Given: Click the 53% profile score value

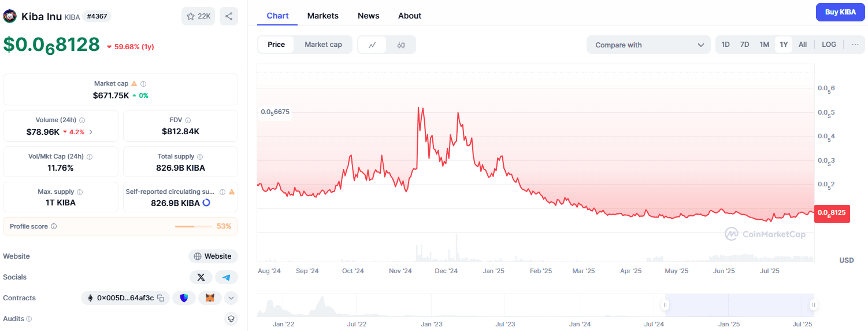Looking at the screenshot, I should 224,226.
